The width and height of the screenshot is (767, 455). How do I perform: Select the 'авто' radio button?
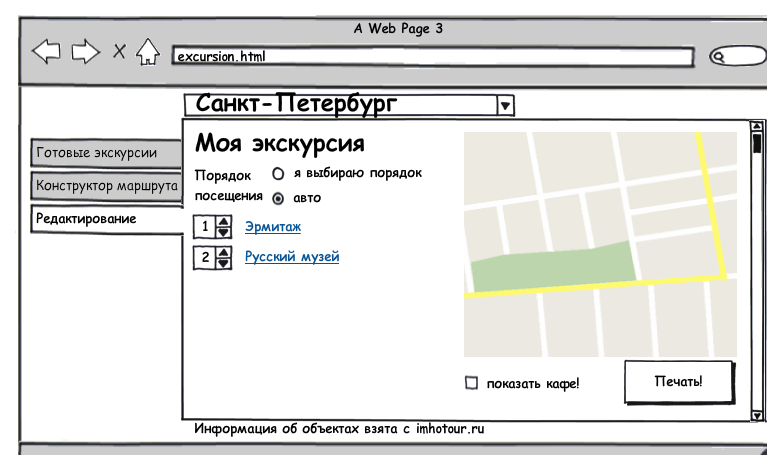tap(279, 198)
